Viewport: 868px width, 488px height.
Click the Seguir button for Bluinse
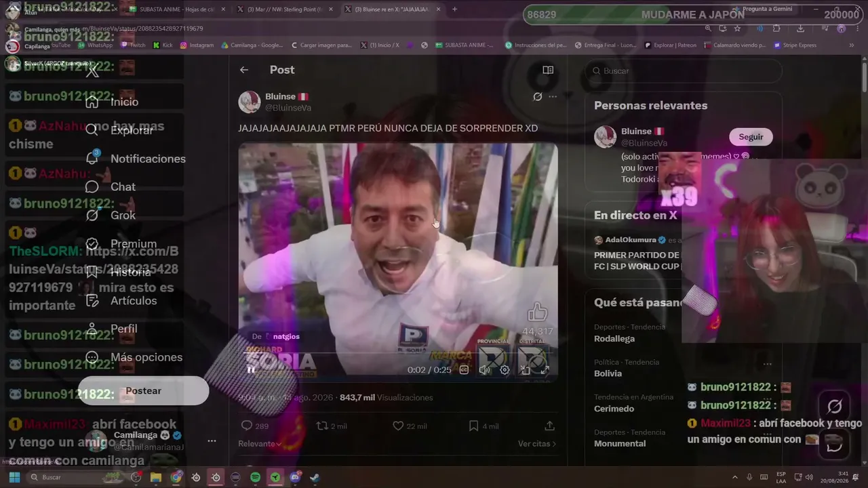pos(751,137)
